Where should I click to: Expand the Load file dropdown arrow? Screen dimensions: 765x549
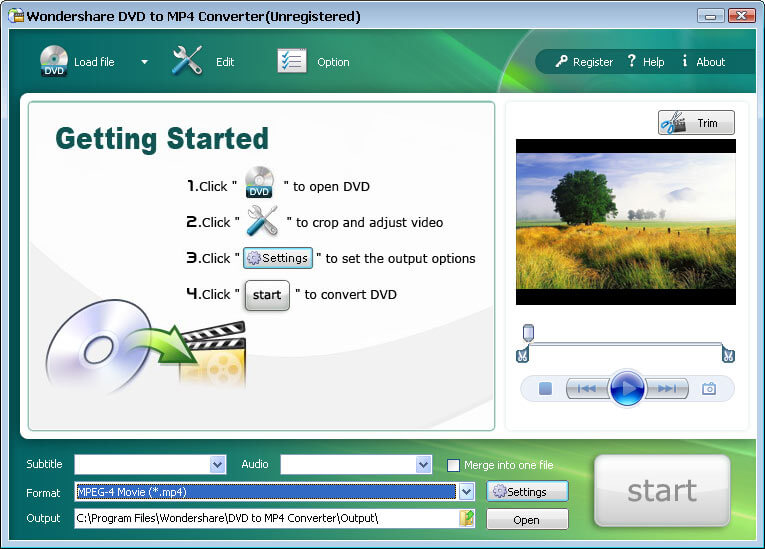[144, 62]
